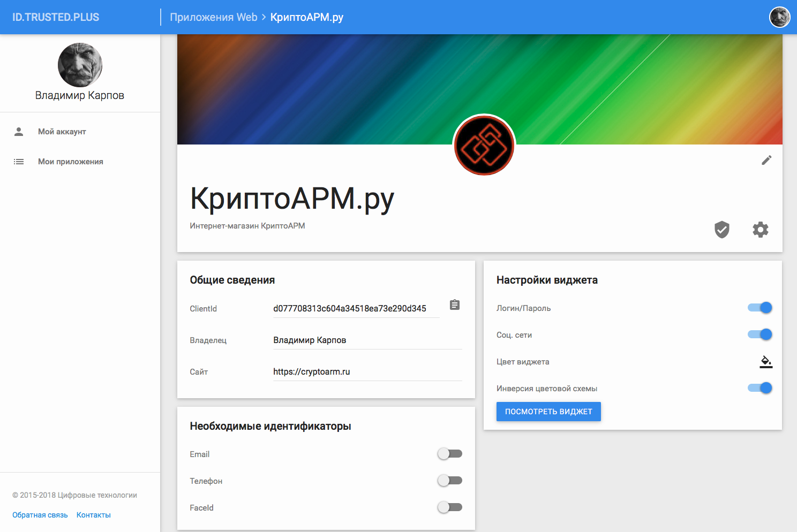Open the user avatar in top bar

[x=780, y=17]
